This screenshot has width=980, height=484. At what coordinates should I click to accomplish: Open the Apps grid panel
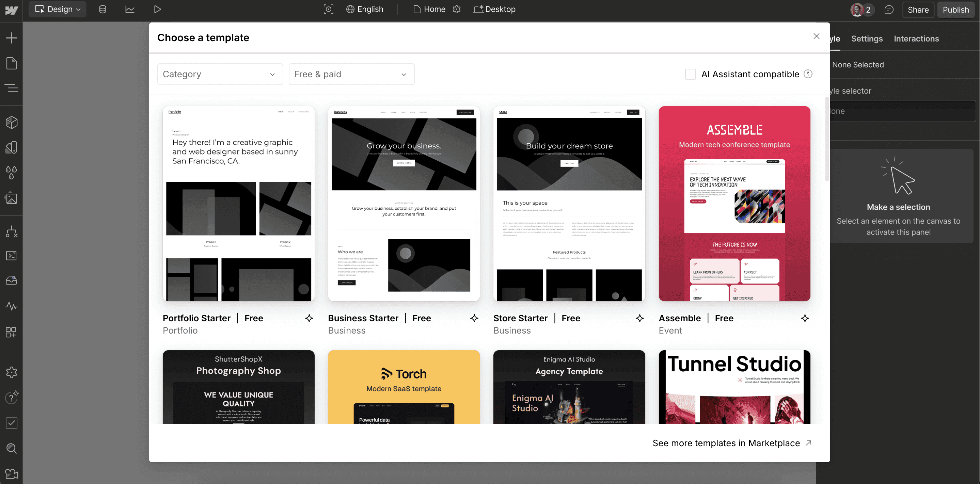[12, 332]
